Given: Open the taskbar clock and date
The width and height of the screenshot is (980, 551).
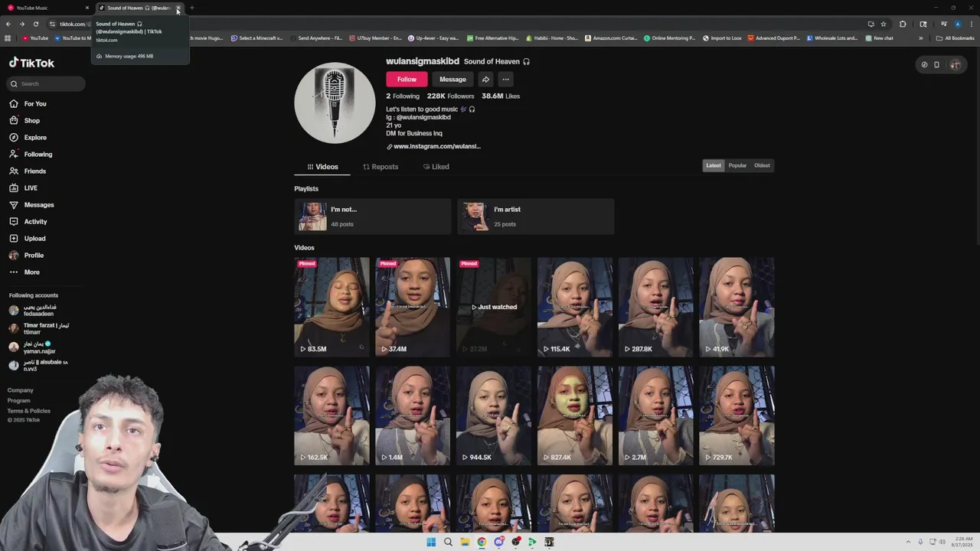Looking at the screenshot, I should pos(963,542).
